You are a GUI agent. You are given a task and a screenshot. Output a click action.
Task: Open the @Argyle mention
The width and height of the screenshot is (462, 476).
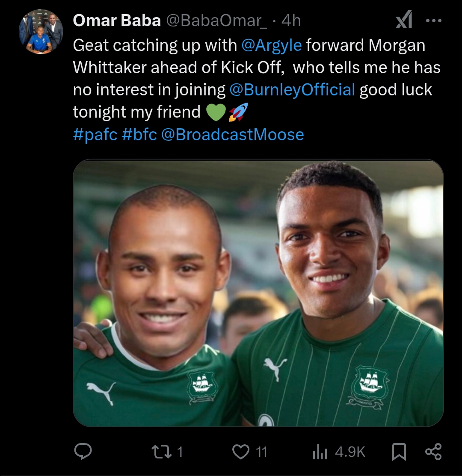(272, 45)
